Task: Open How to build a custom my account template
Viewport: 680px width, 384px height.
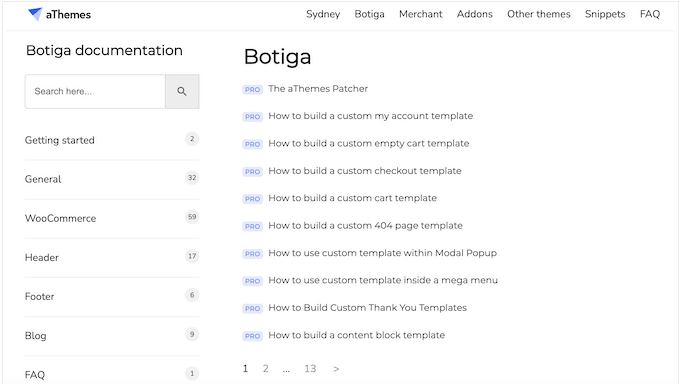Action: [x=370, y=116]
